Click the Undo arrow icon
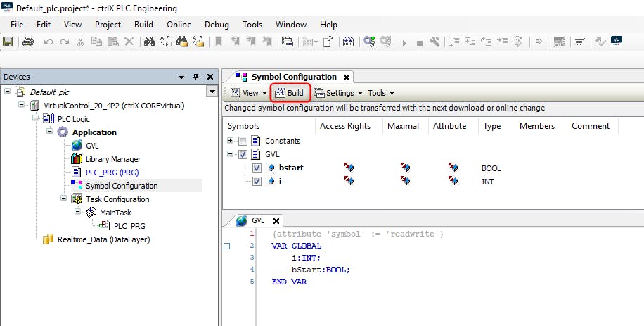The image size is (644, 326). pyautogui.click(x=48, y=42)
